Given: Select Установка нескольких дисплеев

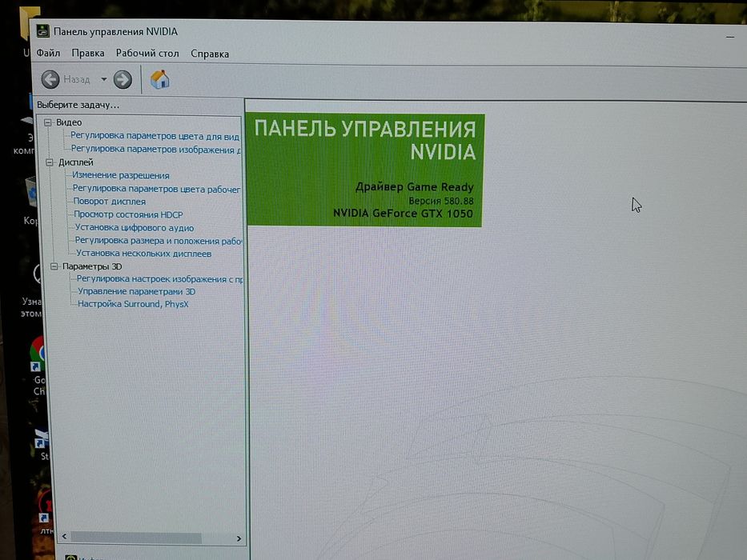Looking at the screenshot, I should [144, 254].
